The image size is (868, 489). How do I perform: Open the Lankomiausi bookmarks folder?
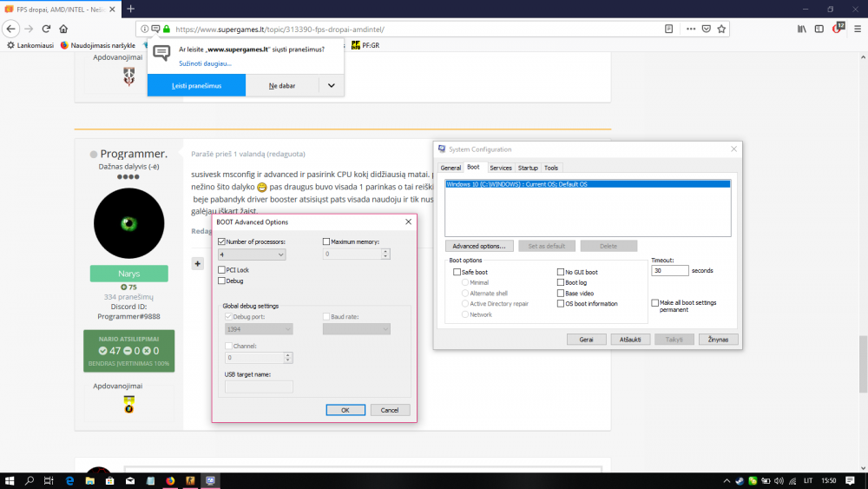click(30, 45)
